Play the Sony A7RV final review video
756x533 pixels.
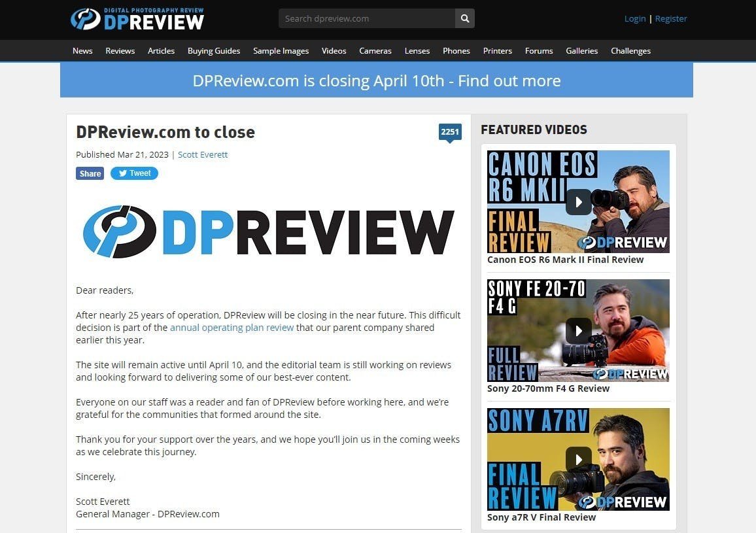578,459
